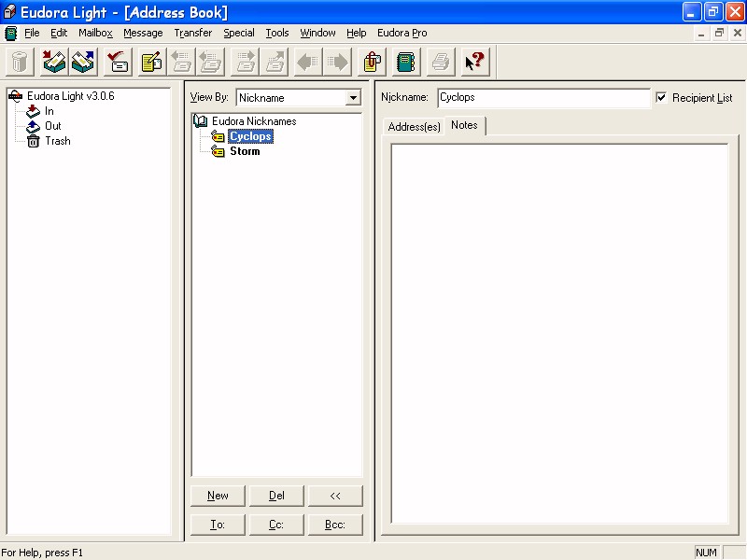Screen dimensions: 747x560
Task: Click the Check Mail toolbar icon
Action: tap(54, 62)
